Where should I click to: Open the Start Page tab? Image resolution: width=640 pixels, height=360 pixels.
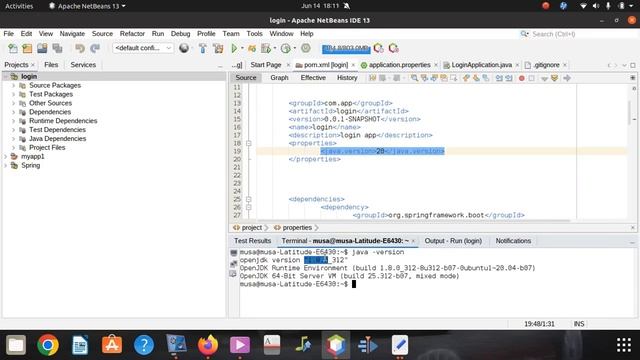tap(266, 64)
